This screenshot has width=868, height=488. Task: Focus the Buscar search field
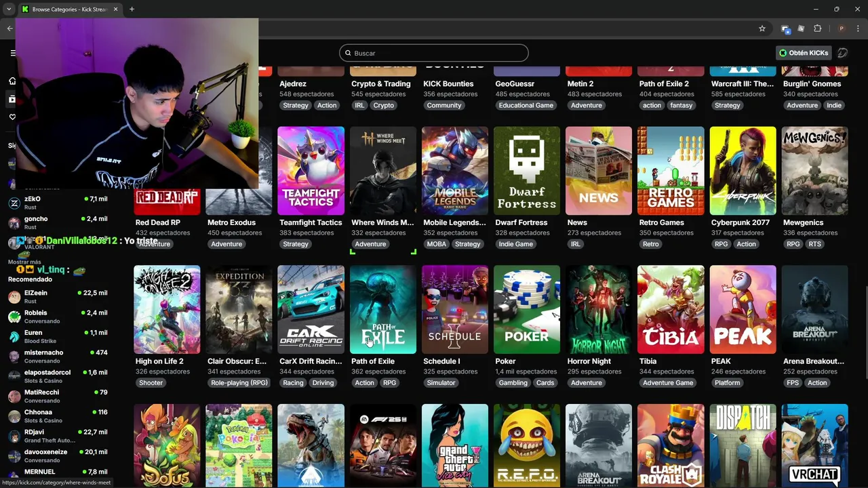[434, 53]
